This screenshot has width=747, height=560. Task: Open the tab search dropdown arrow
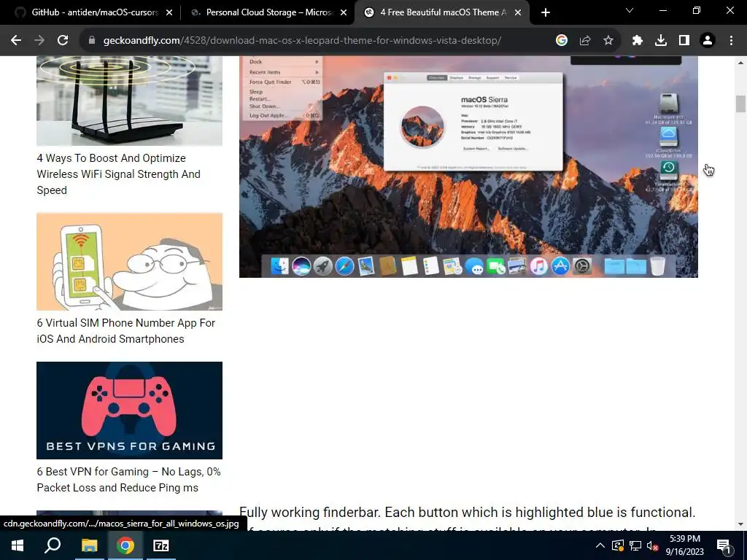(x=630, y=10)
